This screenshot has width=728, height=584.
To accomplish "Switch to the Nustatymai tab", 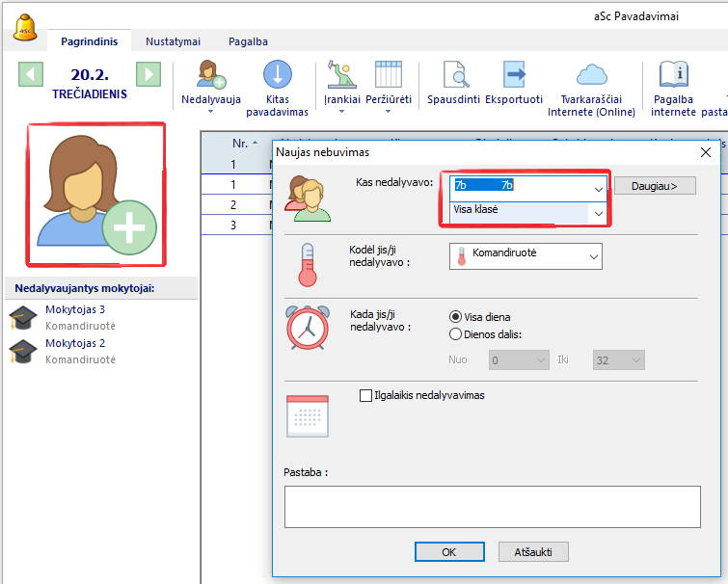I will pyautogui.click(x=173, y=41).
